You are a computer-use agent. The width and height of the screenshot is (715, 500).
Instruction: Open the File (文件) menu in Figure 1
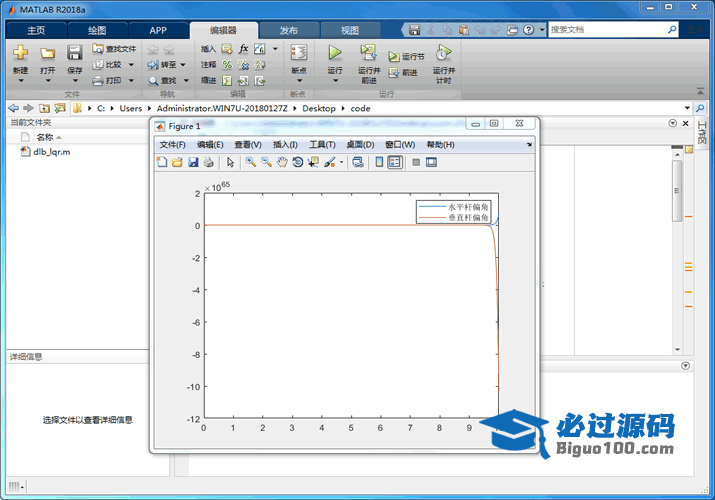pos(172,144)
